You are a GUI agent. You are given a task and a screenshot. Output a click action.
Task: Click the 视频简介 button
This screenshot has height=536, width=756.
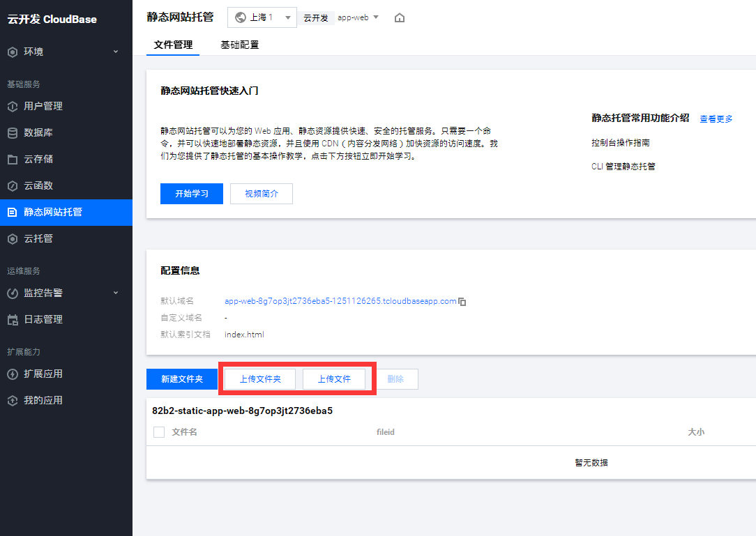click(262, 194)
